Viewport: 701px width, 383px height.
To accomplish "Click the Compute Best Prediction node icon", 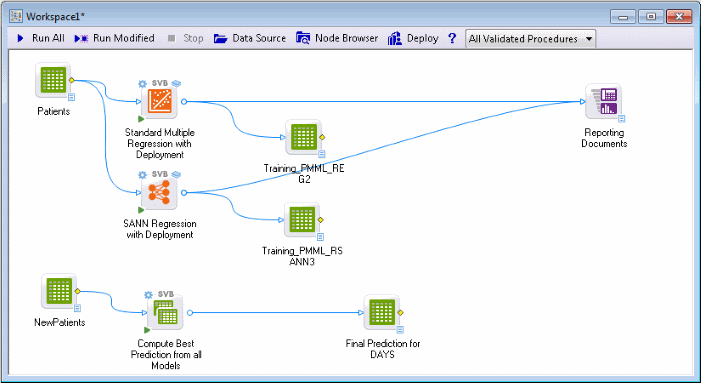I will 165,313.
